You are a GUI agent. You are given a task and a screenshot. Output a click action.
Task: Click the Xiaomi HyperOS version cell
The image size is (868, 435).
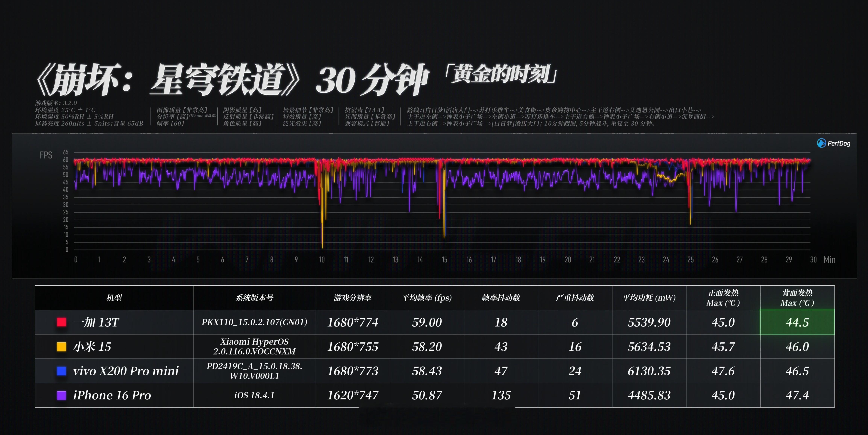tap(254, 347)
